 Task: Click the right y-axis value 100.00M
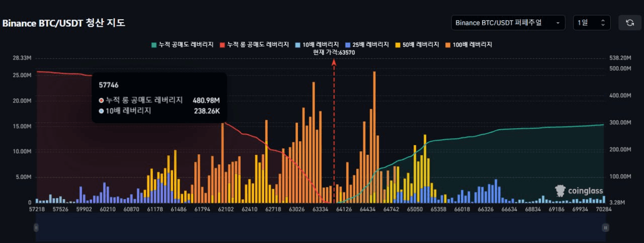click(620, 177)
